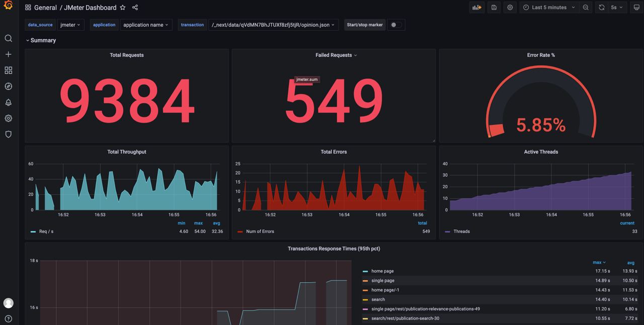Open dashboard settings gear in top bar
644x325 pixels.
coord(510,8)
